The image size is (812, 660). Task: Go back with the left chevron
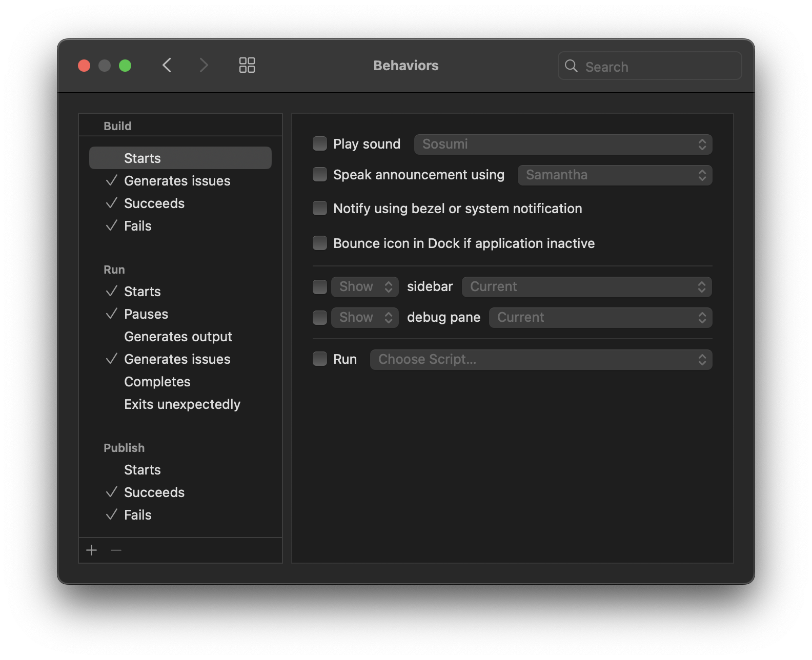pos(167,65)
